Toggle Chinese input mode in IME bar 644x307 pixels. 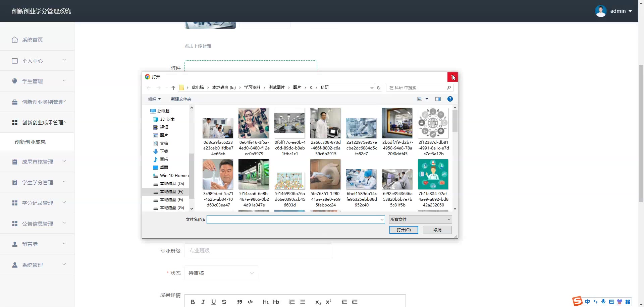587,302
